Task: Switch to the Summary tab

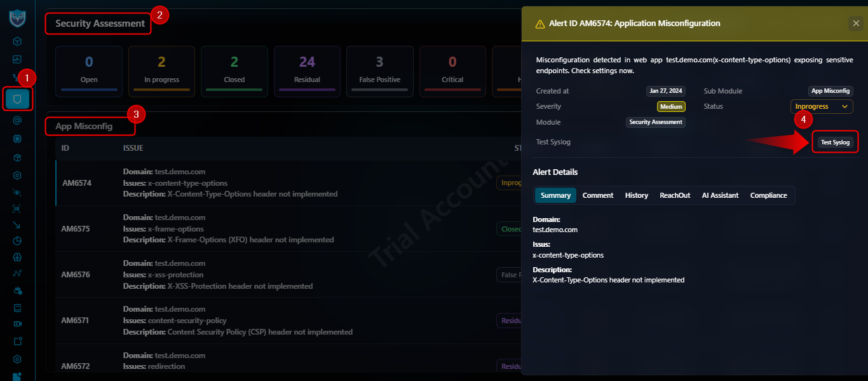Action: click(x=555, y=195)
